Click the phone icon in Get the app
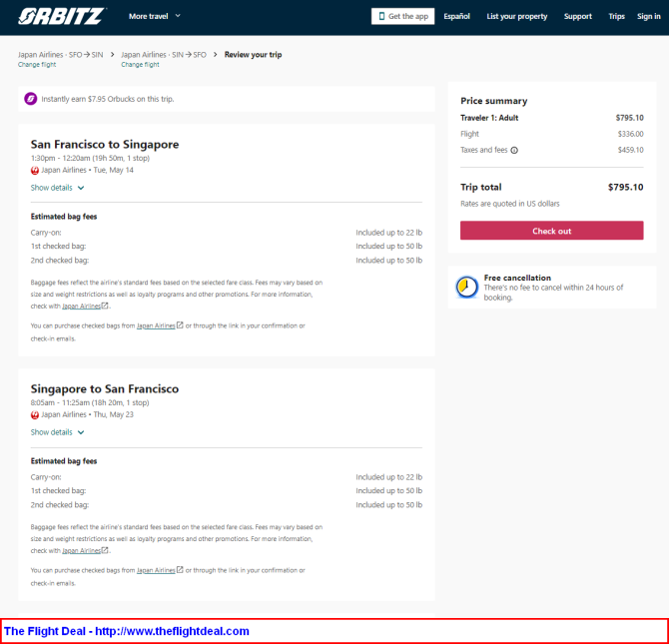The height and width of the screenshot is (644, 669). (x=381, y=16)
